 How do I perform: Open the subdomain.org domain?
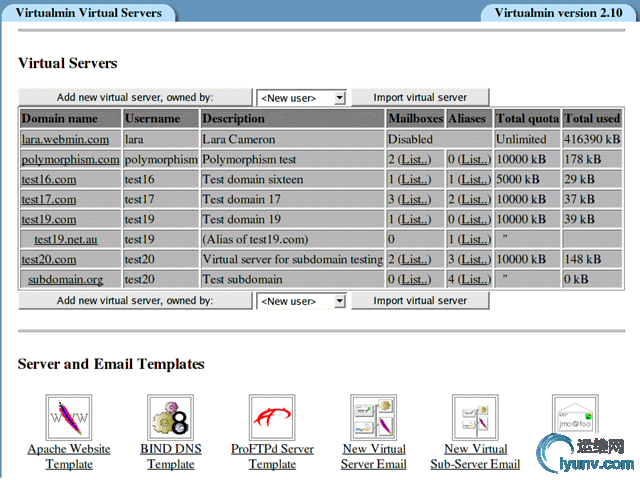pyautogui.click(x=66, y=280)
